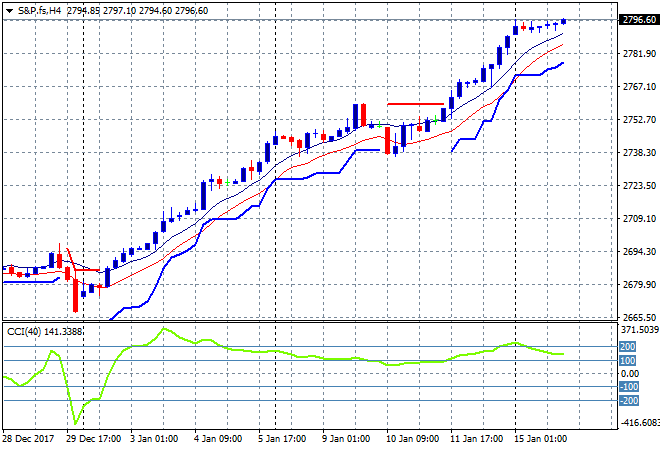
Task: Click the CCI 0.00 level label
Action: coord(630,374)
